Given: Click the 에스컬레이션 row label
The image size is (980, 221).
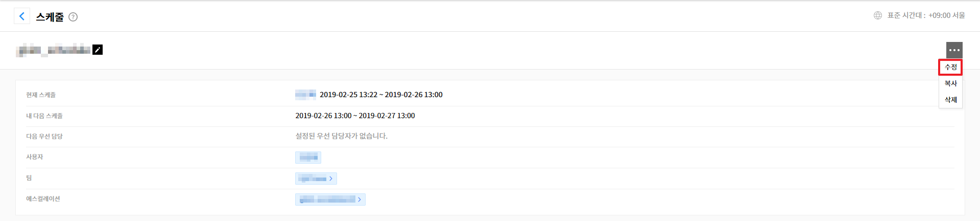Looking at the screenshot, I should pyautogui.click(x=43, y=199).
